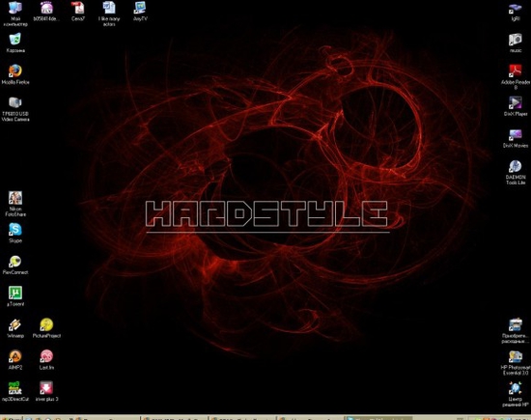Open the Корзина recycle bin
Image resolution: width=531 pixels, height=420 pixels.
pos(15,43)
